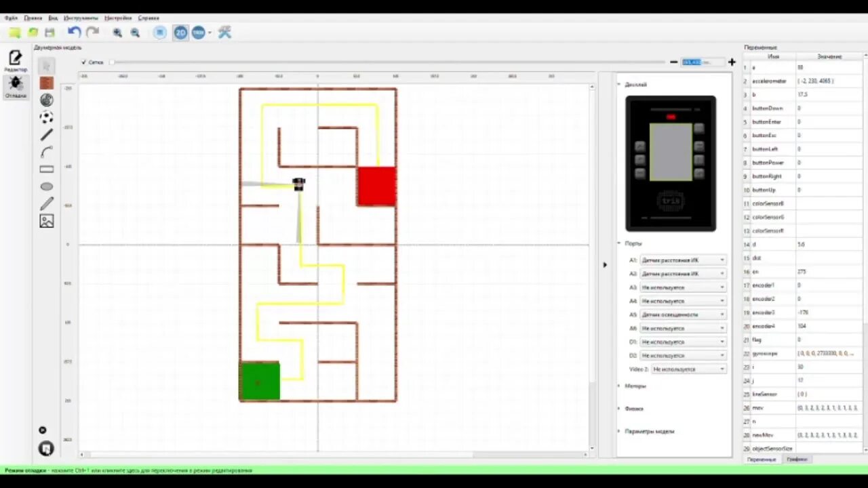This screenshot has width=868, height=488.
Task: Open port A1 sensor dropdown
Action: (683, 260)
